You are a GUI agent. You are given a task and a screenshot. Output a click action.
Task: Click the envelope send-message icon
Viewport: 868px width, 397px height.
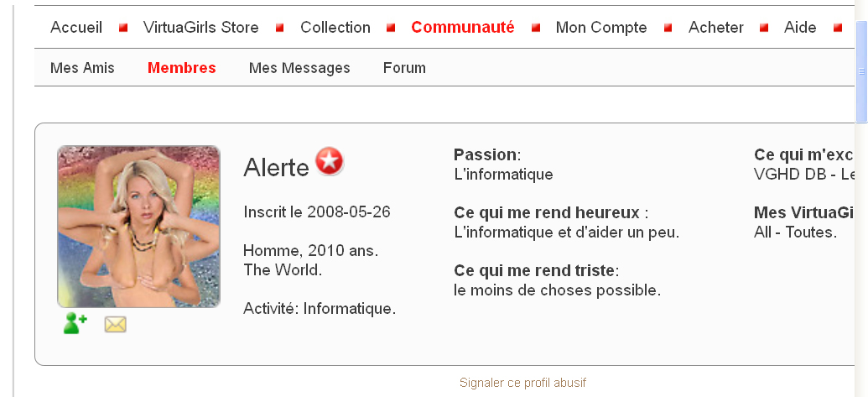pos(115,324)
